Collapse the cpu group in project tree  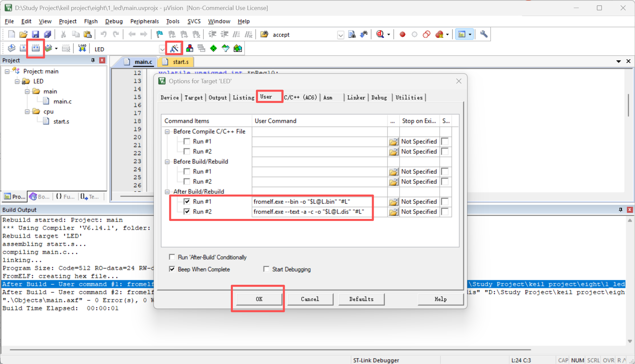(27, 112)
